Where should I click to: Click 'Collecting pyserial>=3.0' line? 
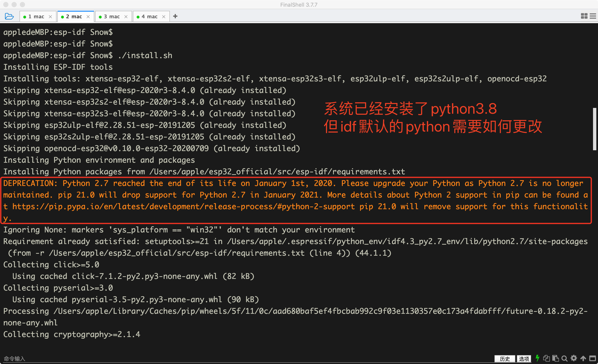[x=58, y=288]
